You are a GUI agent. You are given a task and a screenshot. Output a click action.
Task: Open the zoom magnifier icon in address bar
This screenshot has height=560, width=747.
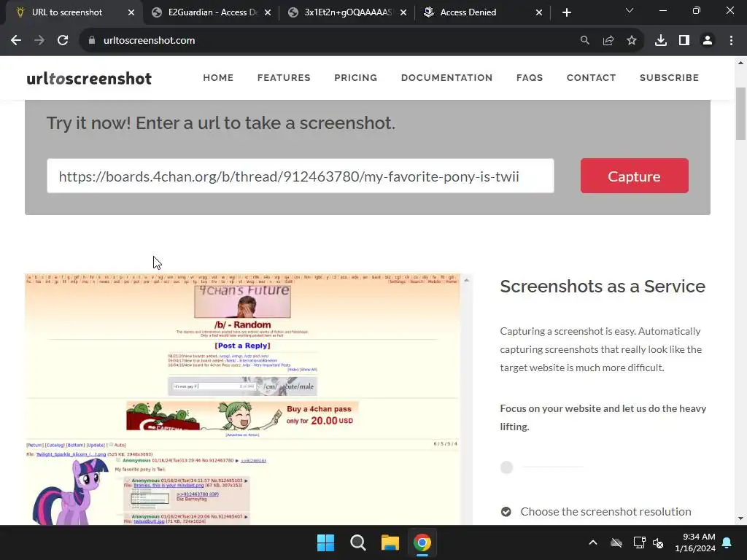pyautogui.click(x=584, y=41)
